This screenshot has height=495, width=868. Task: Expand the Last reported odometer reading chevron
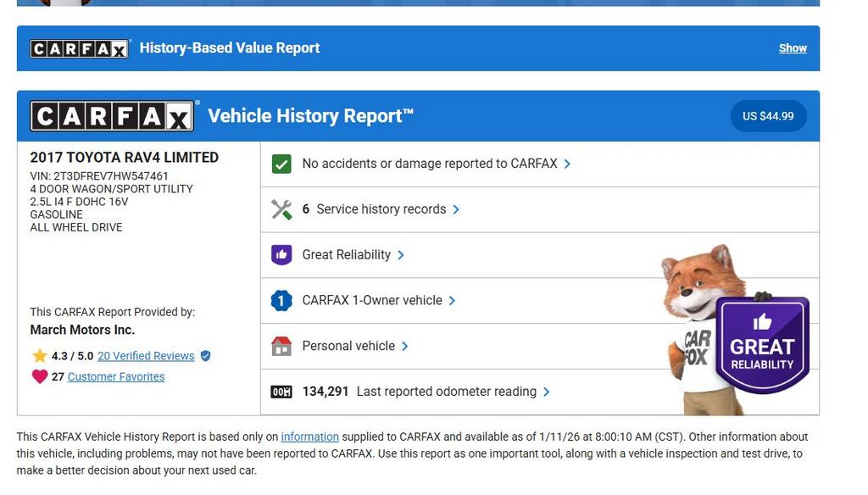pyautogui.click(x=546, y=392)
